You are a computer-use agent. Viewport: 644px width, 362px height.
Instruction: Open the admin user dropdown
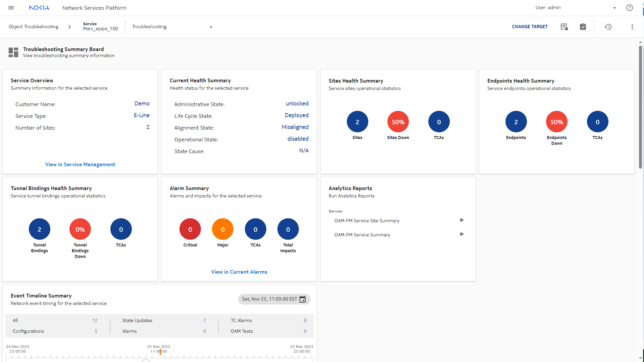click(614, 8)
